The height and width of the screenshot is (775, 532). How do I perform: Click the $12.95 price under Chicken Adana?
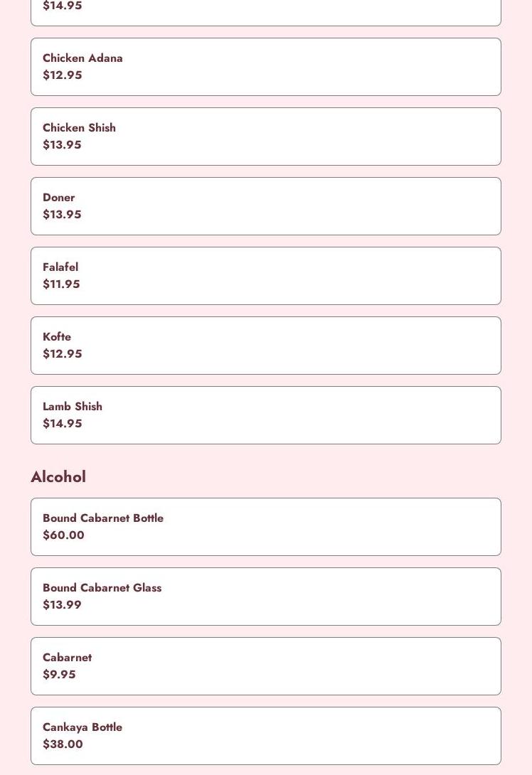point(63,75)
